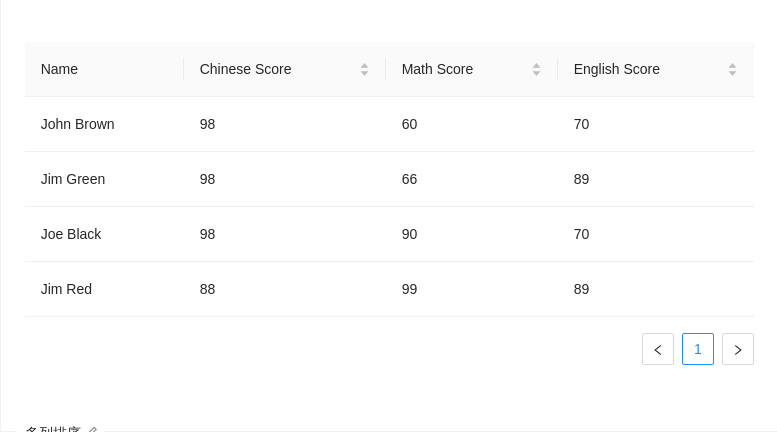Click the Math Score header label
777x432 pixels.
438,69
